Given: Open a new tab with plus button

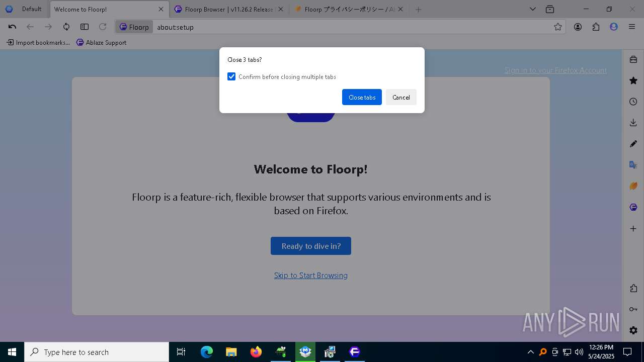Looking at the screenshot, I should 418,9.
